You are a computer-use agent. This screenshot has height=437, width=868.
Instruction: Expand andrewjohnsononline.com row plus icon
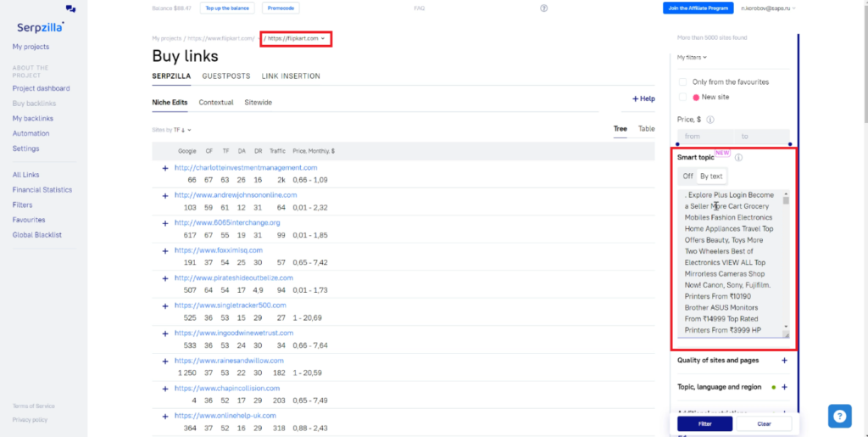pyautogui.click(x=165, y=195)
